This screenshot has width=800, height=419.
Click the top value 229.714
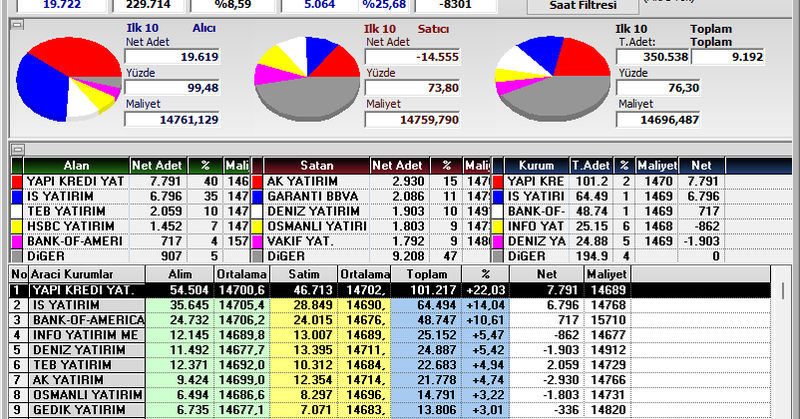pos(148,5)
